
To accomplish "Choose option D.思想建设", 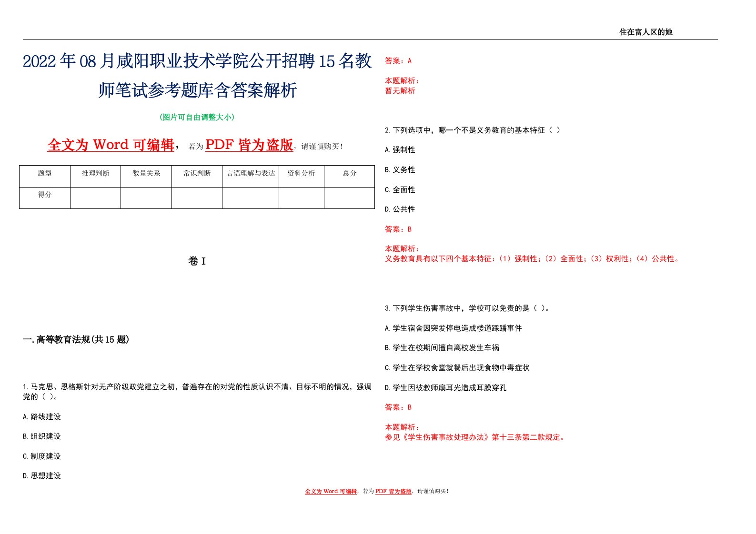I will 42,475.
